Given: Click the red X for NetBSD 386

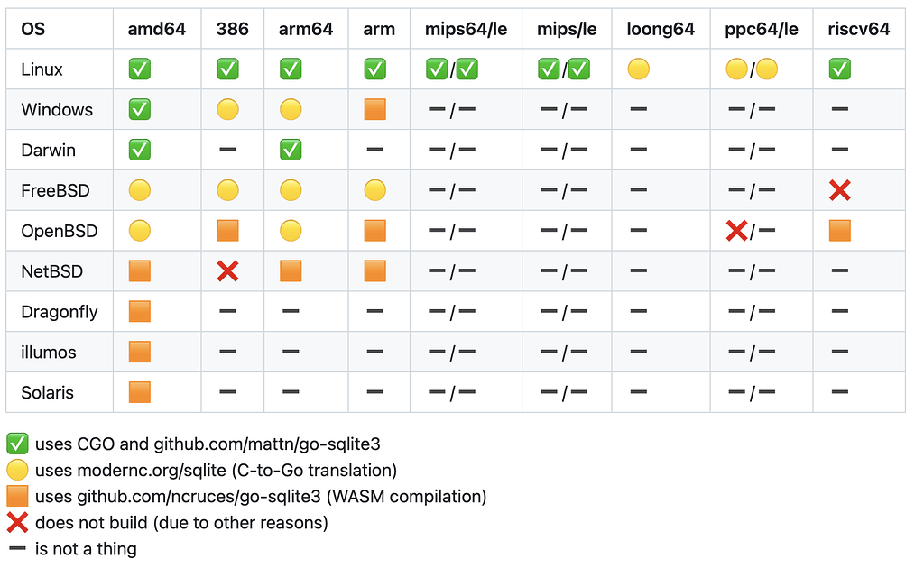Looking at the screenshot, I should coord(227,271).
